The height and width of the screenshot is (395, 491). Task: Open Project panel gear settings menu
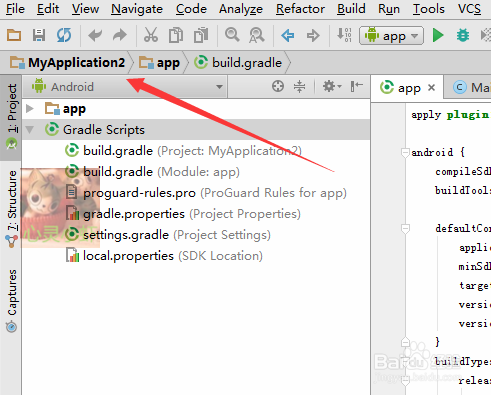(332, 86)
